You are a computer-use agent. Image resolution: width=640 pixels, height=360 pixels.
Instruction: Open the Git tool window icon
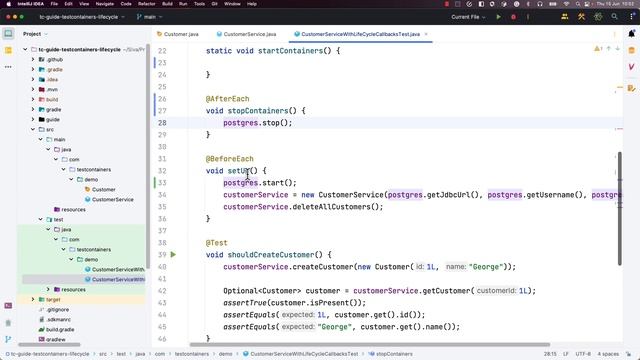pyautogui.click(x=8, y=339)
